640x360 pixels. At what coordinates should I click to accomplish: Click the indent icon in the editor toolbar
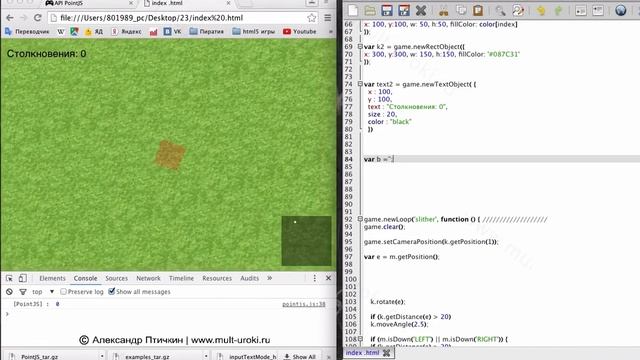click(x=598, y=10)
